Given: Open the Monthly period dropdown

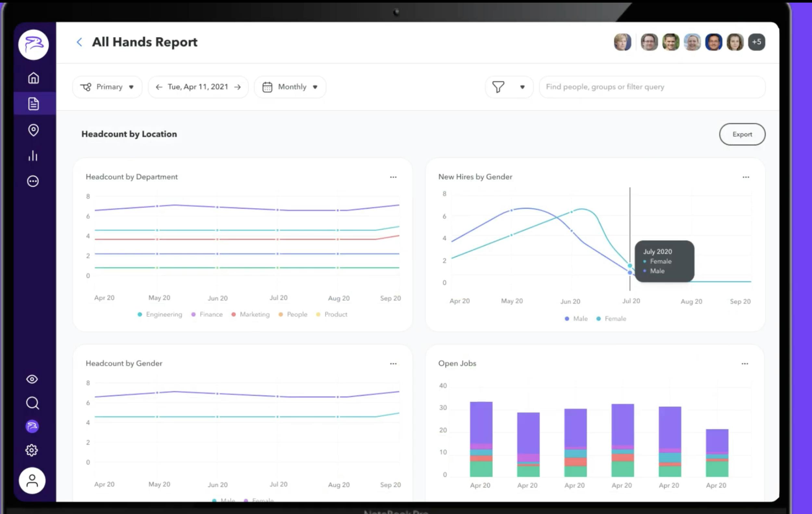Looking at the screenshot, I should pyautogui.click(x=290, y=87).
